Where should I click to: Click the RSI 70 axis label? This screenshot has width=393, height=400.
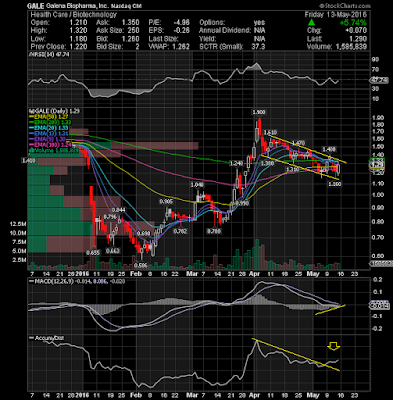375,70
